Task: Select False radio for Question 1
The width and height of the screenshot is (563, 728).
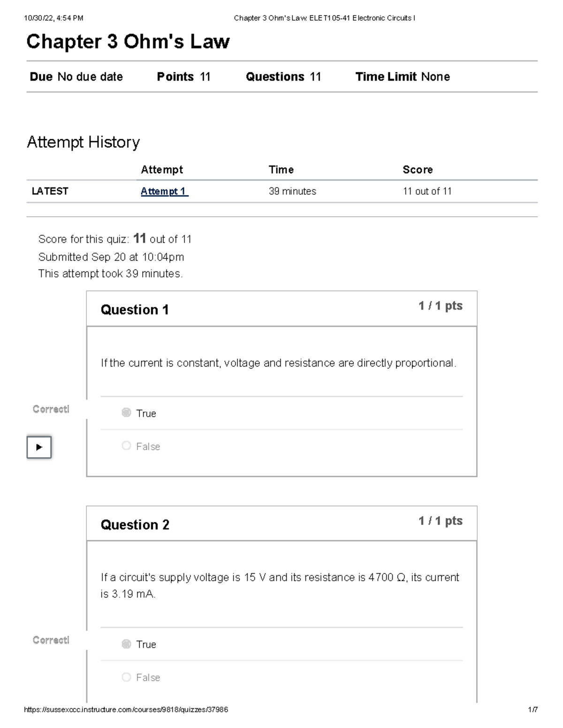Action: click(x=126, y=446)
